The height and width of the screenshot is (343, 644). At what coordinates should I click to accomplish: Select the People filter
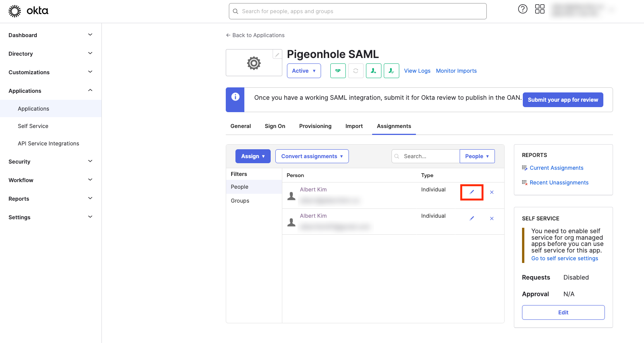tap(254, 187)
